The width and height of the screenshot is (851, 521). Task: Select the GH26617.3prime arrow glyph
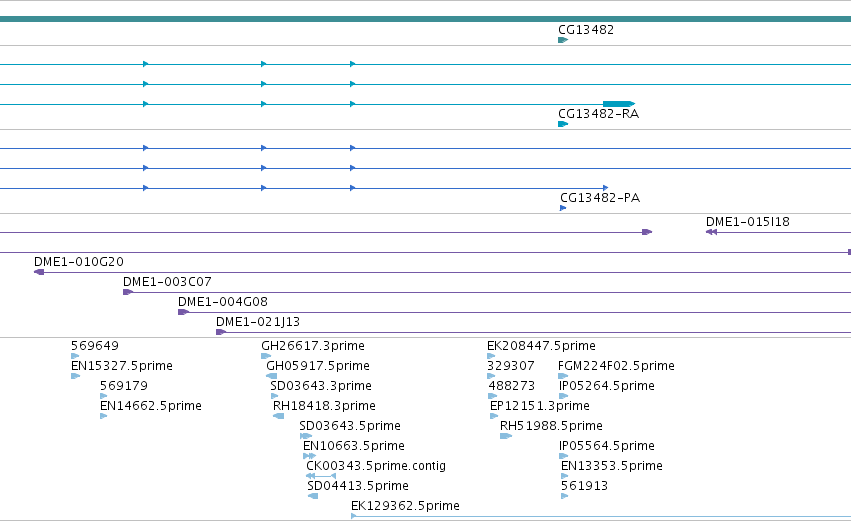266,356
